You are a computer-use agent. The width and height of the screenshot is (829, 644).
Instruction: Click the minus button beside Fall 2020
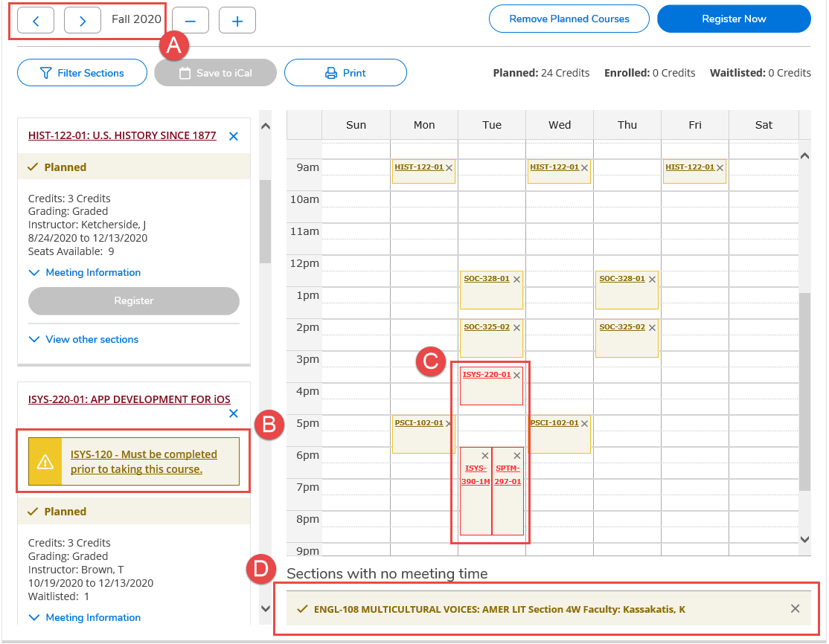click(191, 21)
